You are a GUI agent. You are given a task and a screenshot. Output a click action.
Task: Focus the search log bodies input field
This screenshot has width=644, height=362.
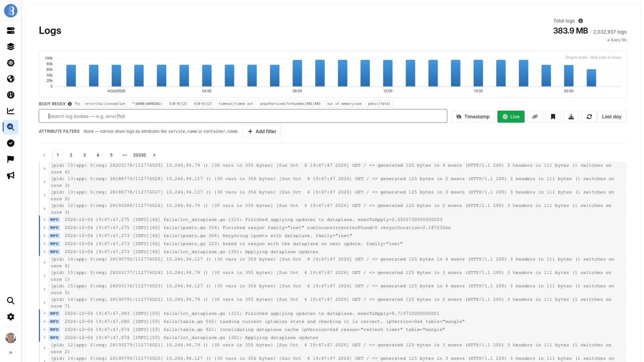pyautogui.click(x=243, y=116)
